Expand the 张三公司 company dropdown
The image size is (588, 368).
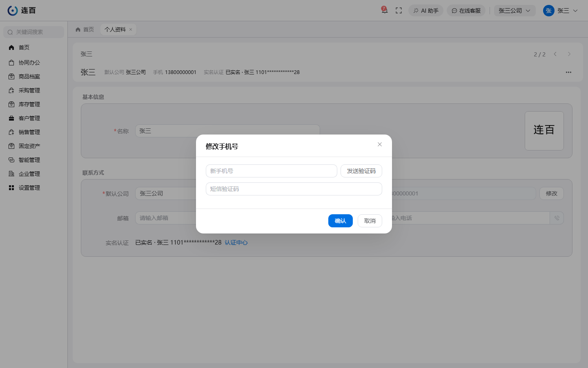[514, 11]
